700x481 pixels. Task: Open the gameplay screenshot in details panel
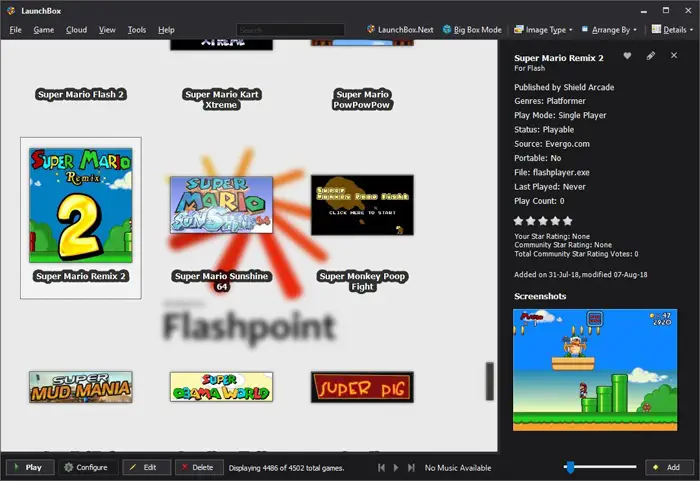pyautogui.click(x=595, y=370)
